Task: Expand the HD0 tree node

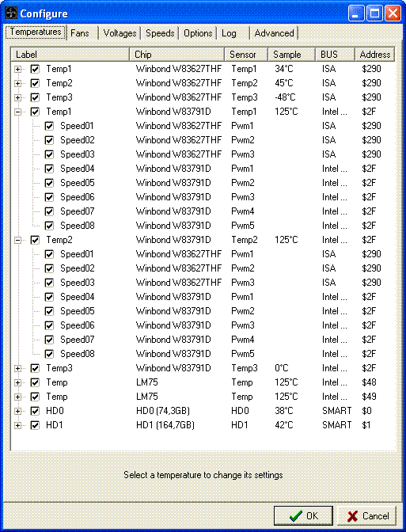Action: 17,411
